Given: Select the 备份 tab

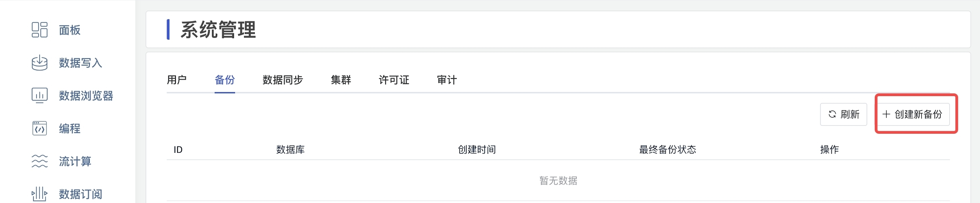Looking at the screenshot, I should 224,80.
